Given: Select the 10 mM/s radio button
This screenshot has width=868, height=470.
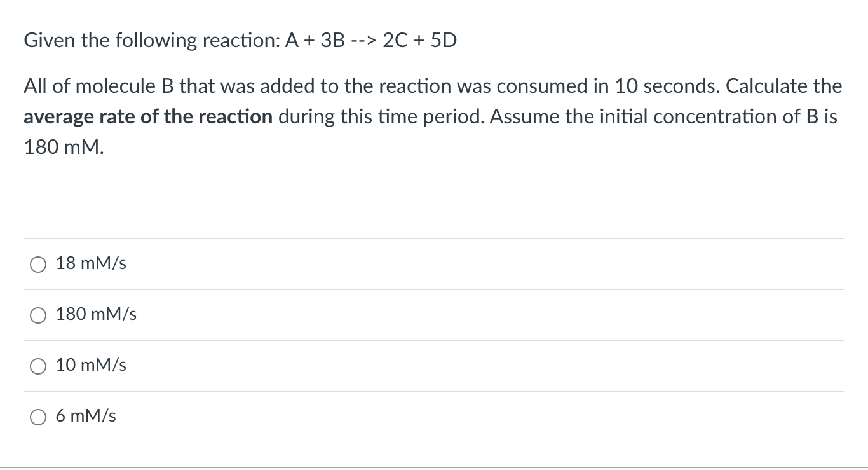Looking at the screenshot, I should click(38, 366).
